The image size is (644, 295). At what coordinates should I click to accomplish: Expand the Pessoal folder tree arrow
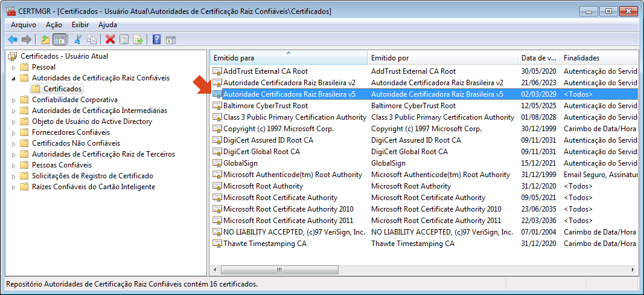(x=13, y=67)
